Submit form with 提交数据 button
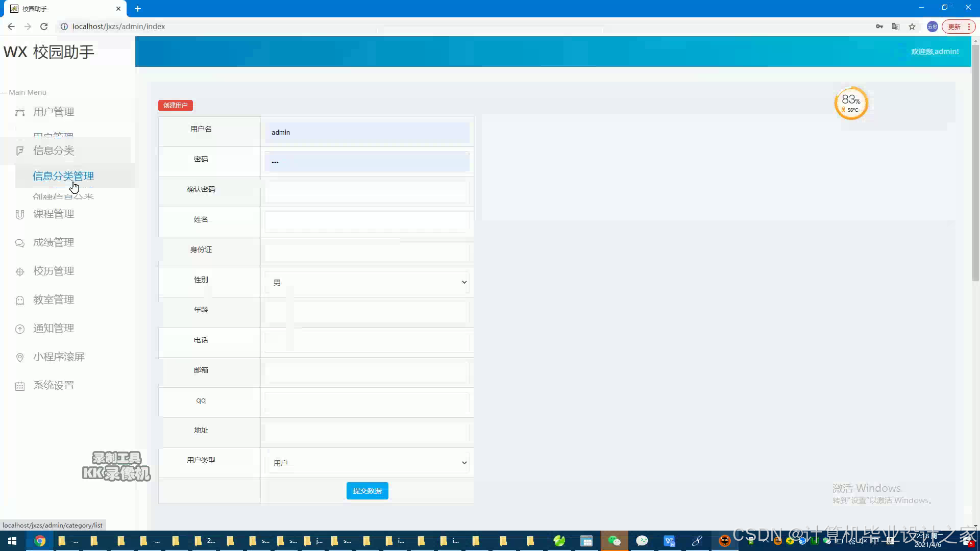This screenshot has height=551, width=980. pos(367,491)
